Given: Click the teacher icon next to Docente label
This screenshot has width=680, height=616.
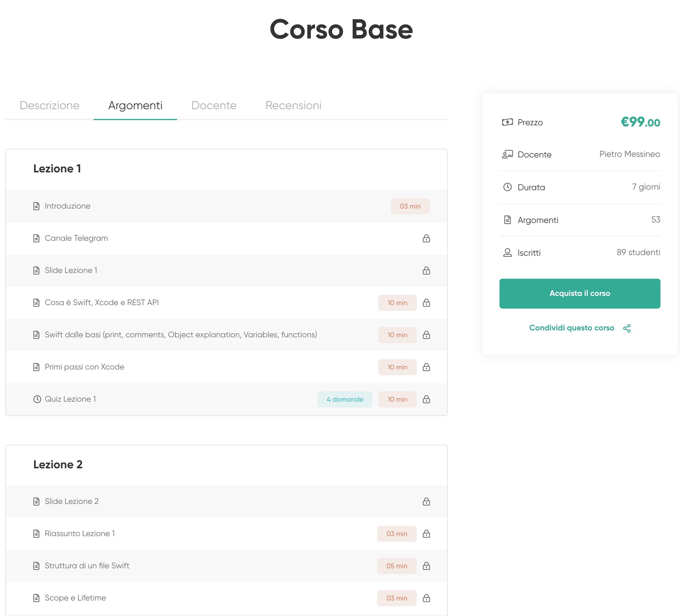Looking at the screenshot, I should (x=507, y=154).
